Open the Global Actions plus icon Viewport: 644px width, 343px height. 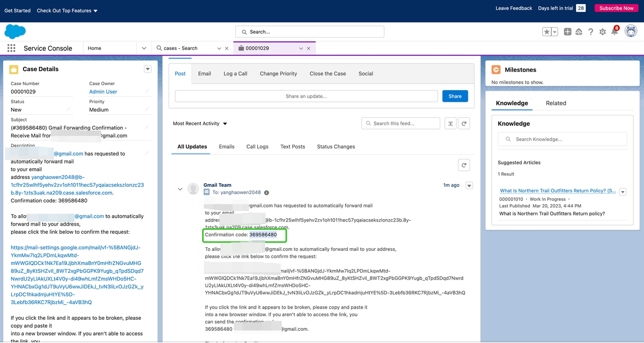[x=568, y=32]
